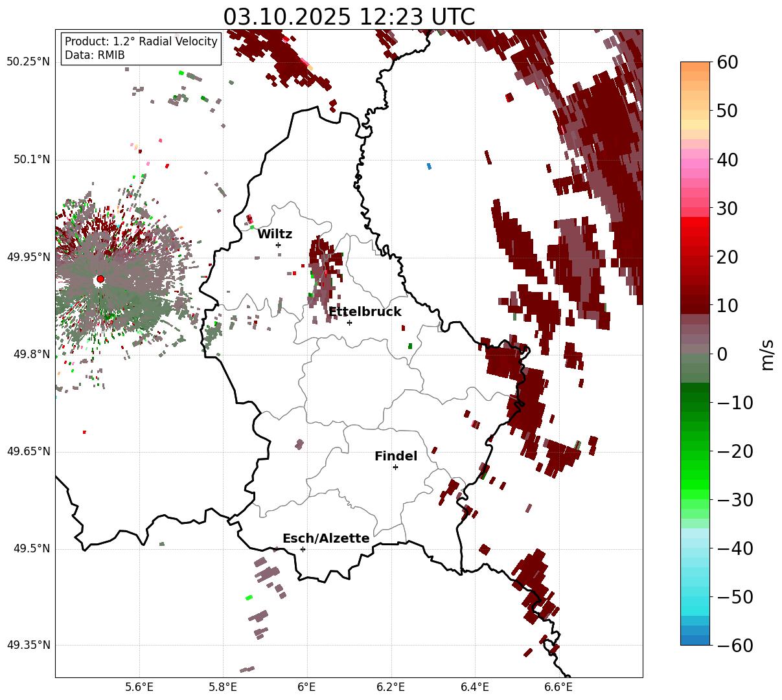Click the 49.8°N latitude label
The width and height of the screenshot is (782, 700).
31,354
